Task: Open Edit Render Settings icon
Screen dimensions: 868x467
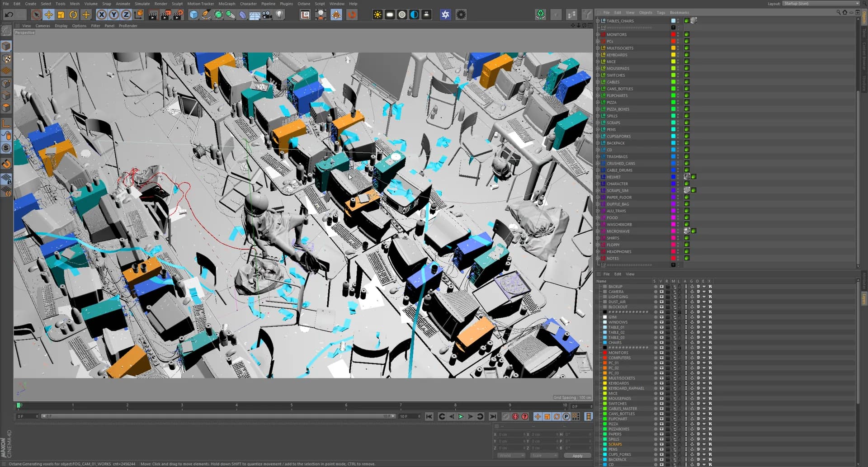Action: click(178, 15)
